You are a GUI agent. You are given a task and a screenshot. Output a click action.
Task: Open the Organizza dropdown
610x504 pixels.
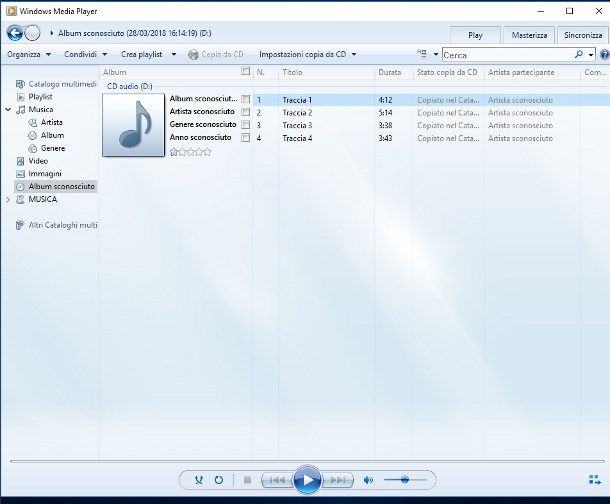point(29,54)
